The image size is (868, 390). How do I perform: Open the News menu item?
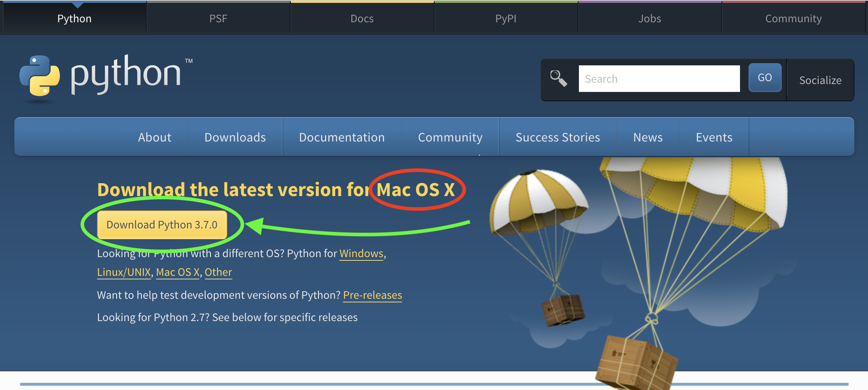click(x=648, y=137)
